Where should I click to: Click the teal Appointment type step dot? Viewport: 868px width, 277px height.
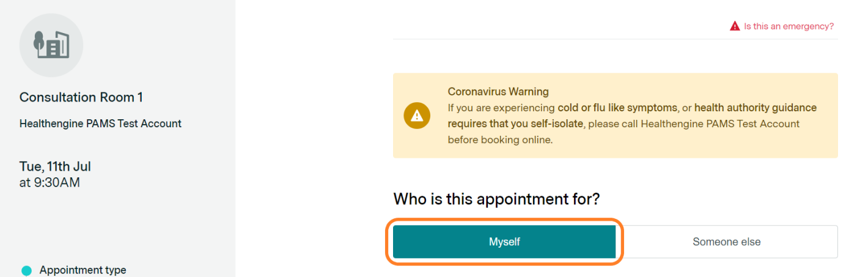pyautogui.click(x=26, y=270)
